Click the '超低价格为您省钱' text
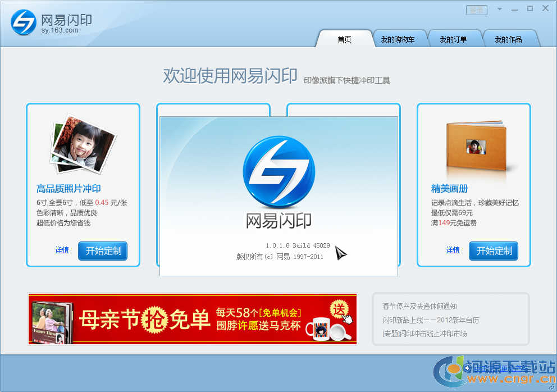 [63, 223]
